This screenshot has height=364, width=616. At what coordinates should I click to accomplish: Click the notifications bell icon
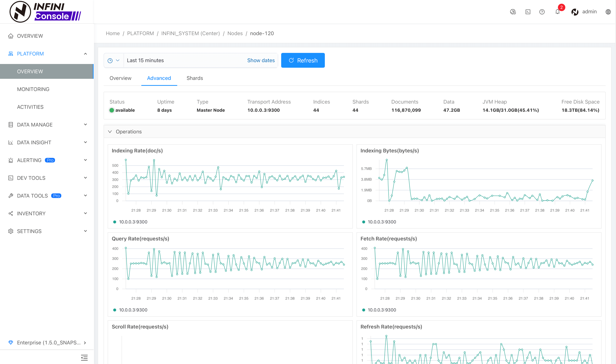558,12
